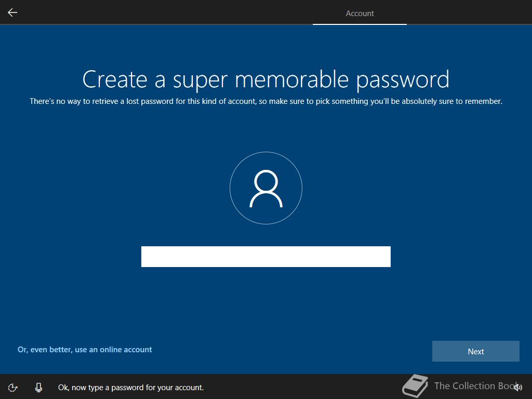Toggle the Cortana microphone icon

pos(38,388)
